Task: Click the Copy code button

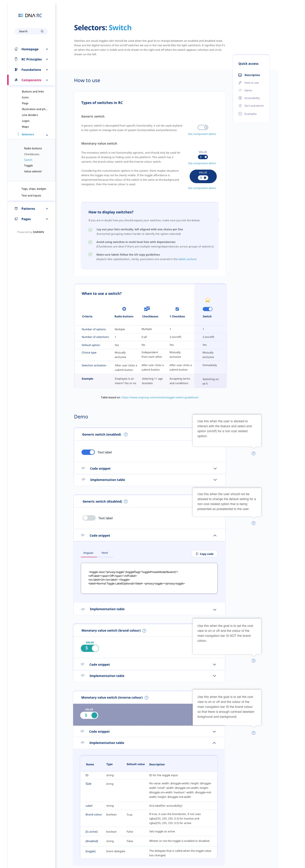Action: pyautogui.click(x=205, y=554)
